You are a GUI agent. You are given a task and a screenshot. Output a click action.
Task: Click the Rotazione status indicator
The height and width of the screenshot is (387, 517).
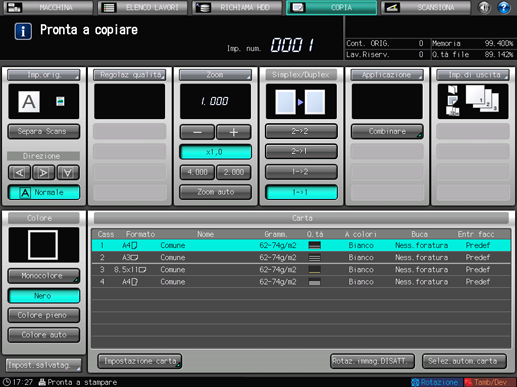coord(436,382)
